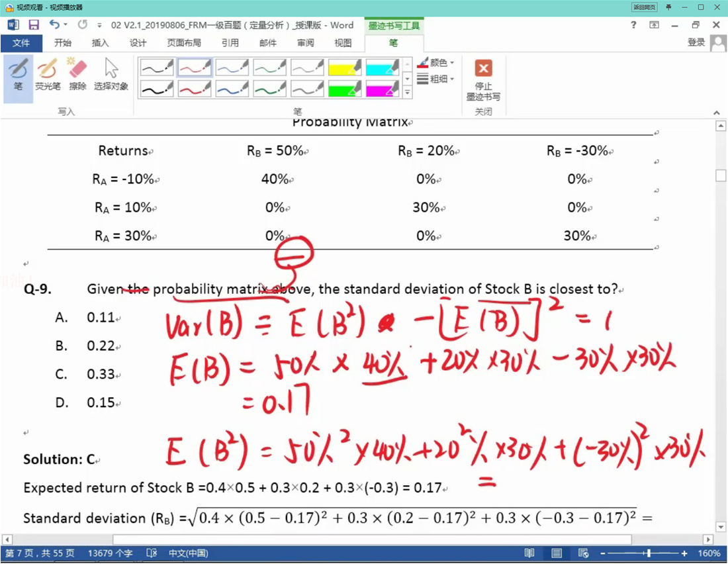Open the File (文件) menu

coord(21,43)
